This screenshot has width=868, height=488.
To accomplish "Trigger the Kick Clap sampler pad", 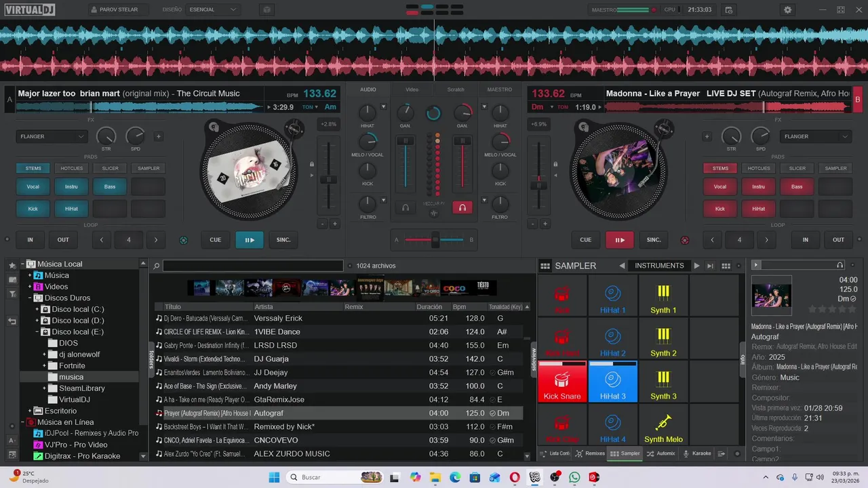I will [562, 425].
